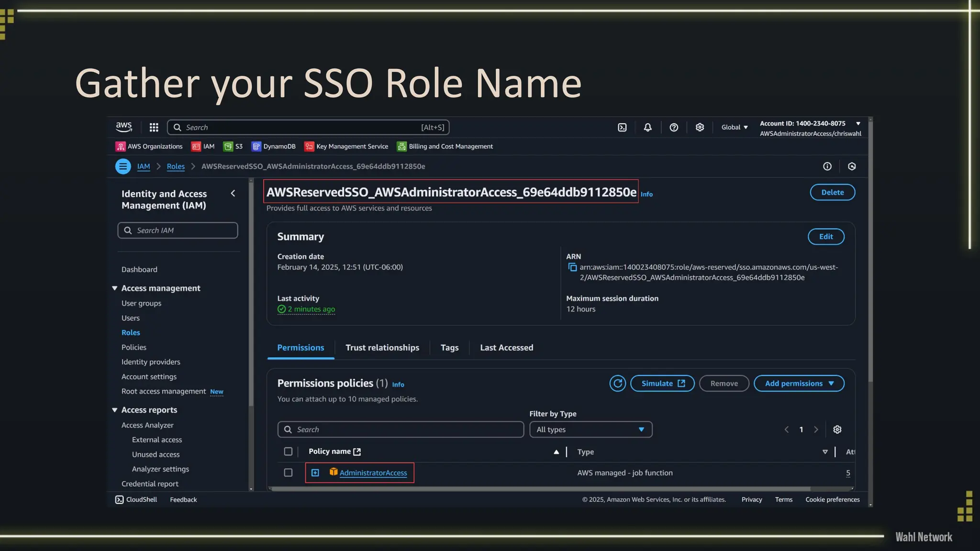
Task: Open the info panel circle icon
Action: tap(827, 166)
